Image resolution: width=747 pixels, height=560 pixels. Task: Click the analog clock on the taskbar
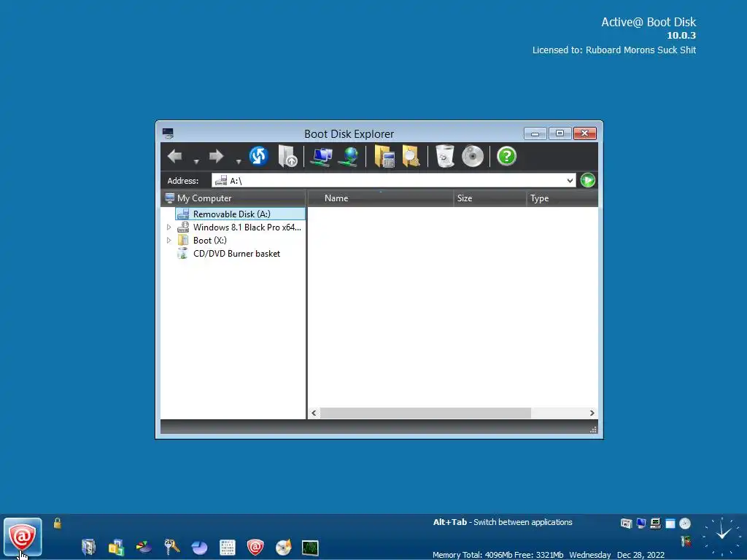pos(722,536)
